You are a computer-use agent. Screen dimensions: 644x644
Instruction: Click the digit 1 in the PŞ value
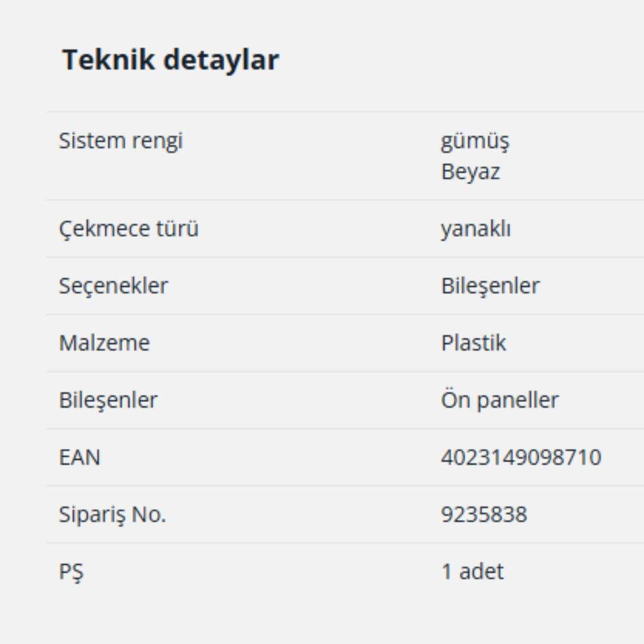[x=447, y=572]
